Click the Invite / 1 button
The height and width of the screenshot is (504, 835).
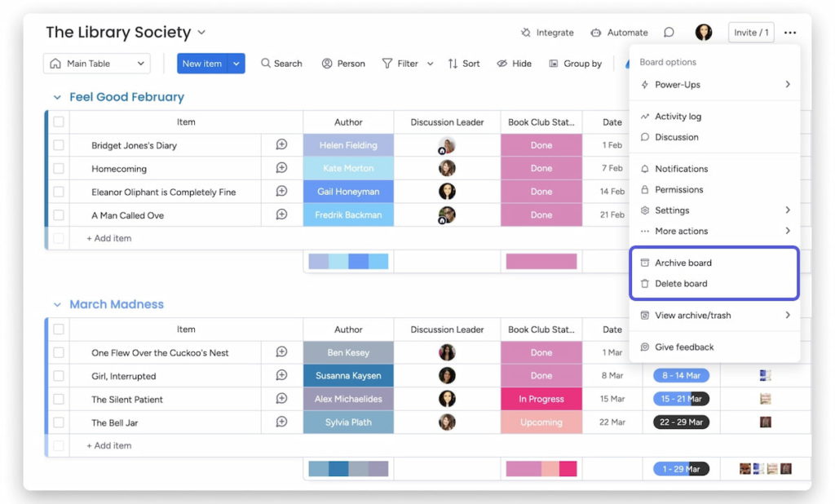[750, 33]
